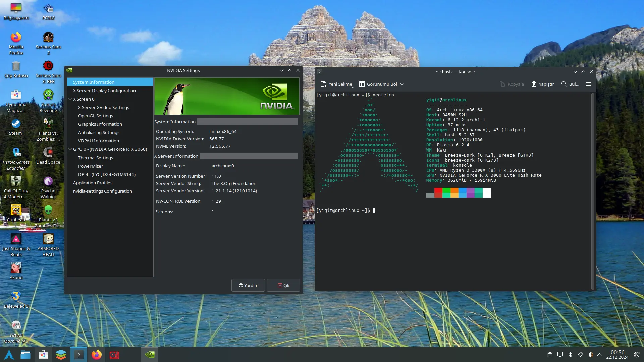Click the Konsole vertical scrollbar
644x362 pixels.
[593, 191]
